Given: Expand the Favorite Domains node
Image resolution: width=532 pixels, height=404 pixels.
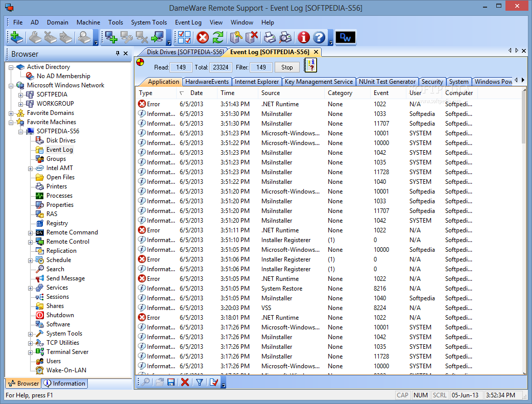Looking at the screenshot, I should pos(11,113).
